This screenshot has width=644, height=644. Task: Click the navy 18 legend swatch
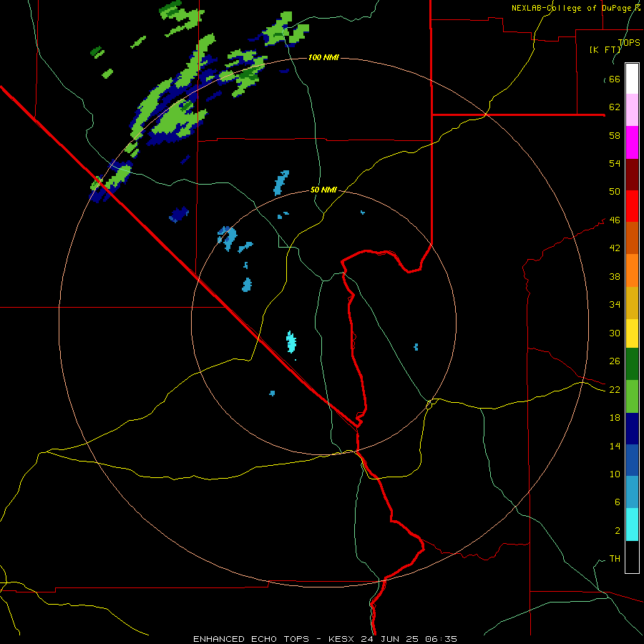(x=632, y=429)
